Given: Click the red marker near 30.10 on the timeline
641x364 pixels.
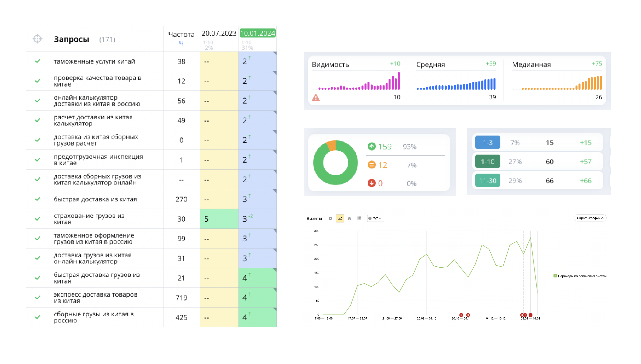Looking at the screenshot, I should tap(461, 315).
